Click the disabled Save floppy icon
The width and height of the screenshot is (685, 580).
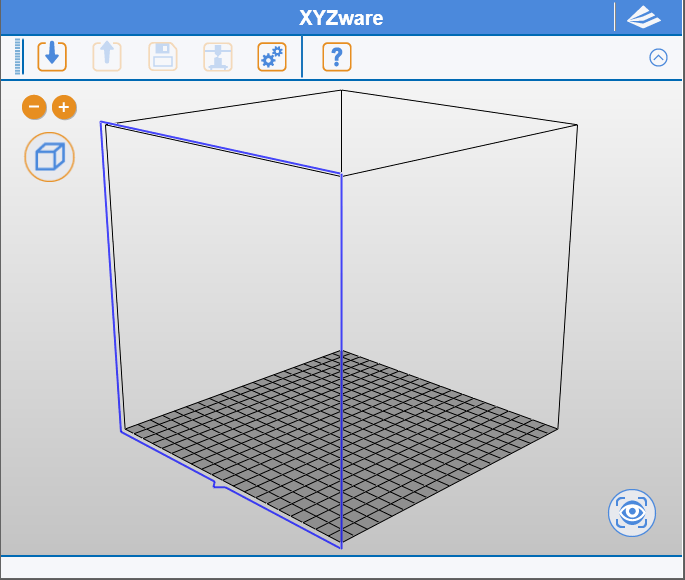click(x=163, y=57)
